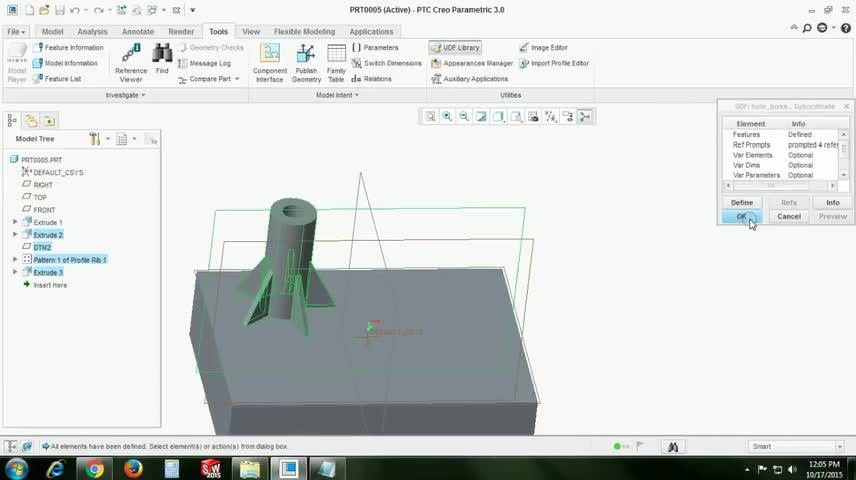Open the Reference Viewer tool
The width and height of the screenshot is (856, 480).
tap(131, 63)
